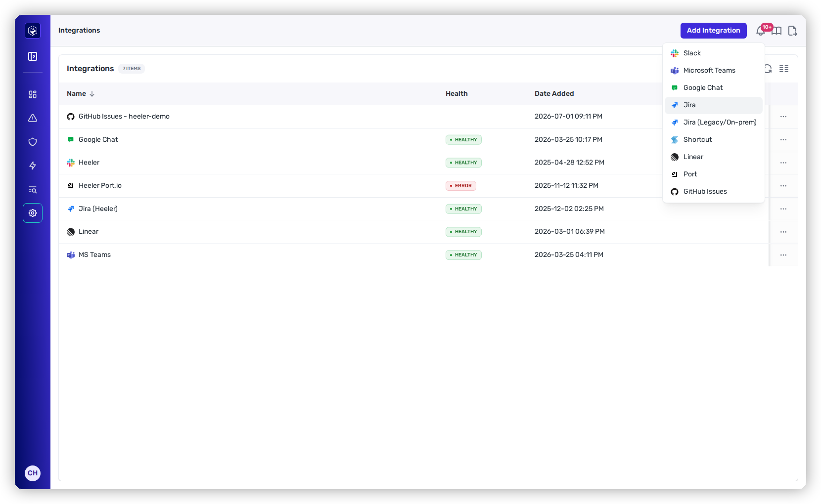821x504 pixels.
Task: Click the 7 ITEMS count badge
Action: [132, 69]
